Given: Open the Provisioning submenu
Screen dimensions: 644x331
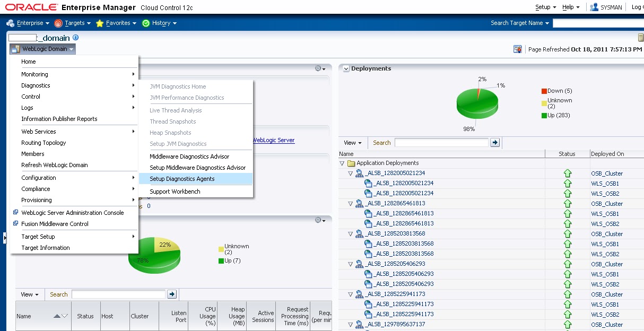Looking at the screenshot, I should [74, 200].
